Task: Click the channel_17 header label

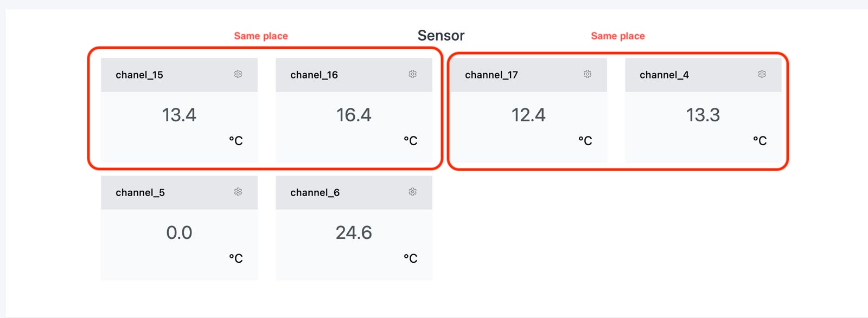Action: tap(492, 75)
